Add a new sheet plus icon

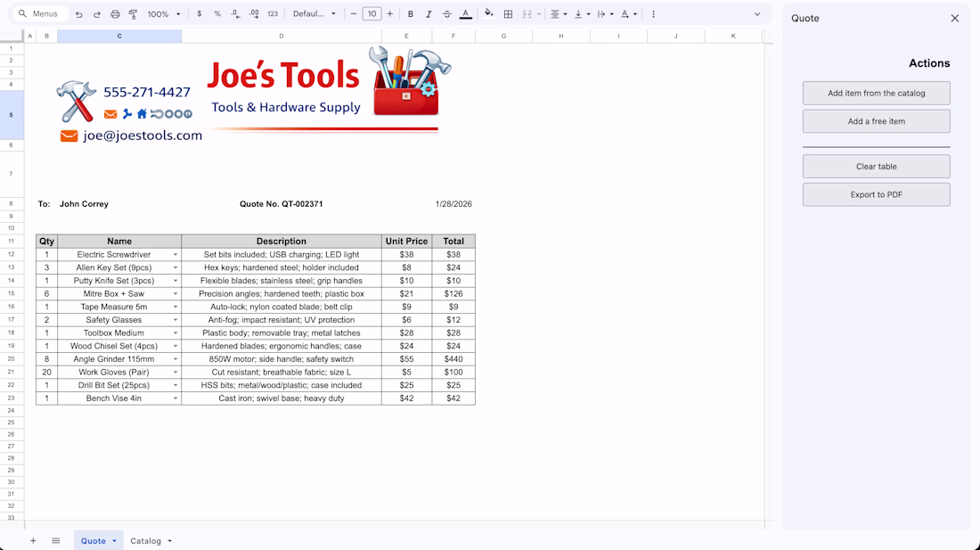[x=33, y=540]
